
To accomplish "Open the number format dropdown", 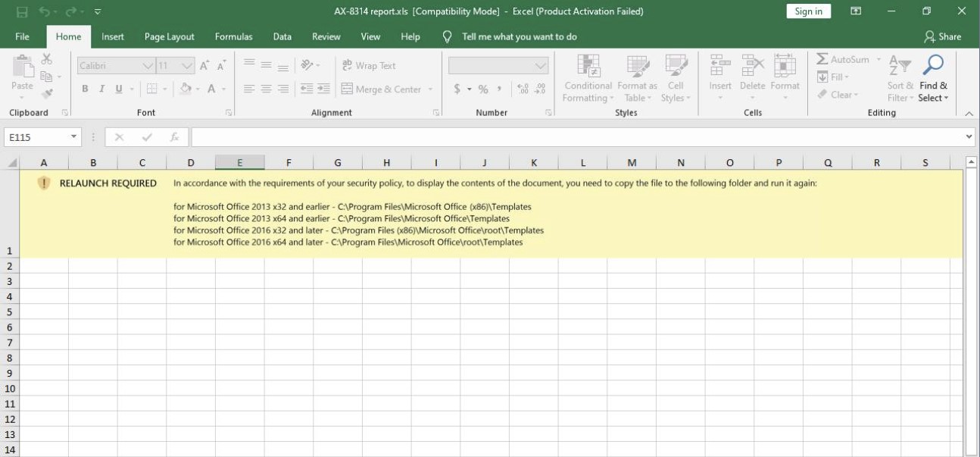I will [541, 66].
